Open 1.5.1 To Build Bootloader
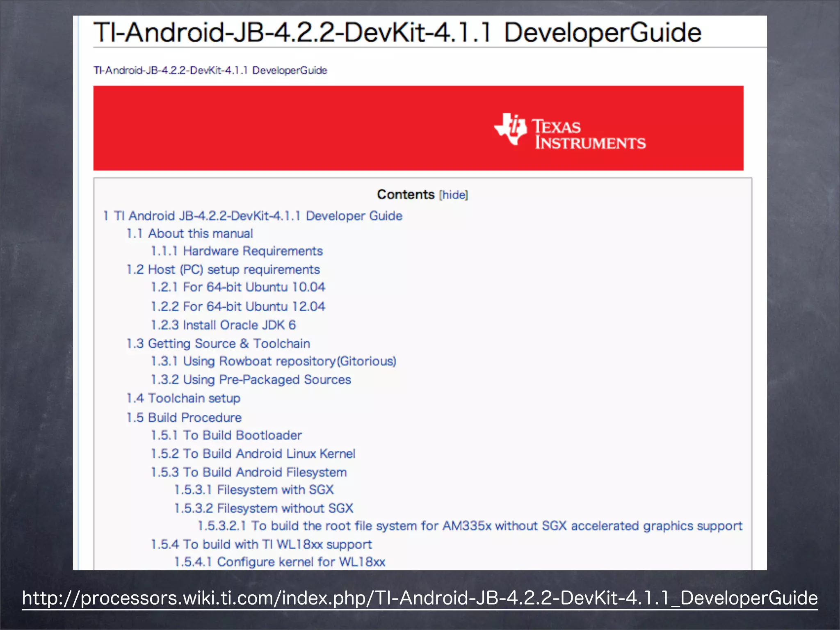The width and height of the screenshot is (840, 630). tap(226, 435)
